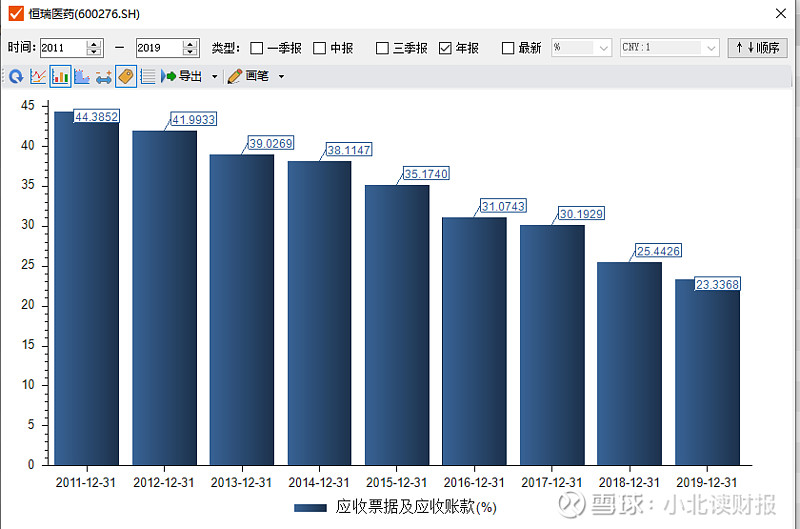Click the 恒瑞医药(600276.SH) window title
The height and width of the screenshot is (529, 800).
point(84,14)
